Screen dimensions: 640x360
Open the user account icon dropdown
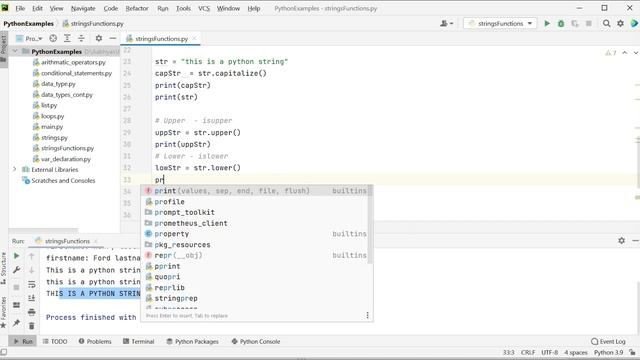(447, 24)
